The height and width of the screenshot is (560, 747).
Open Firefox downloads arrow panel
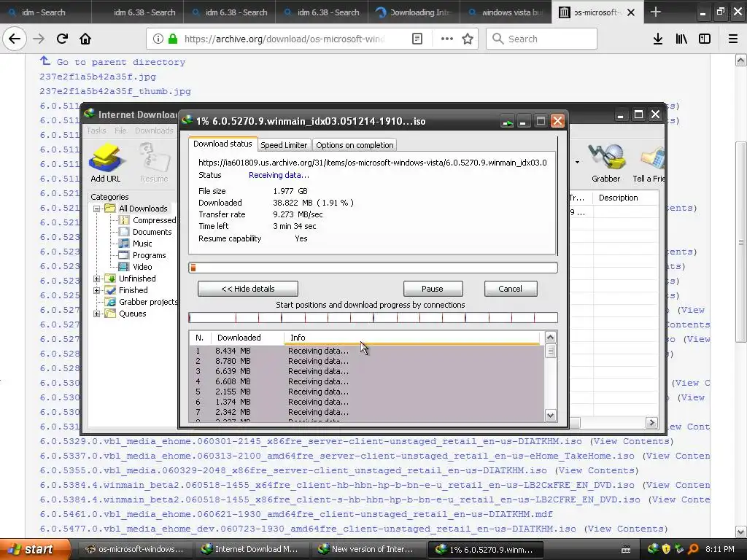[x=658, y=39]
